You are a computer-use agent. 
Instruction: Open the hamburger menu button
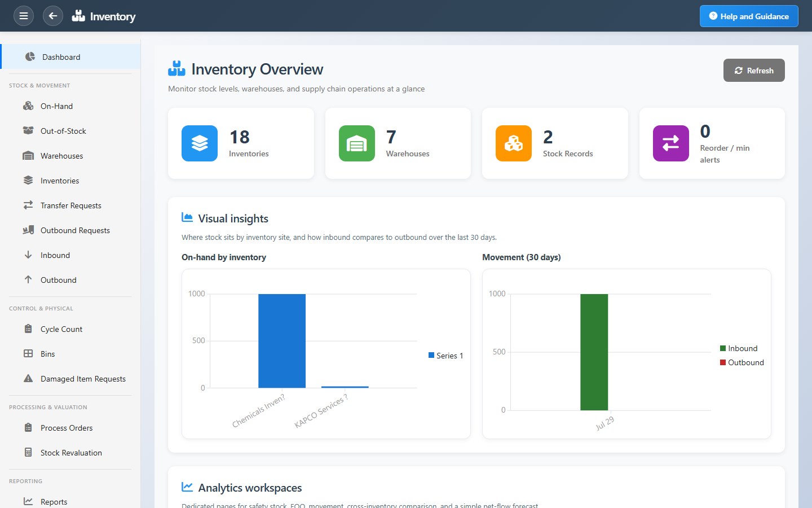24,16
